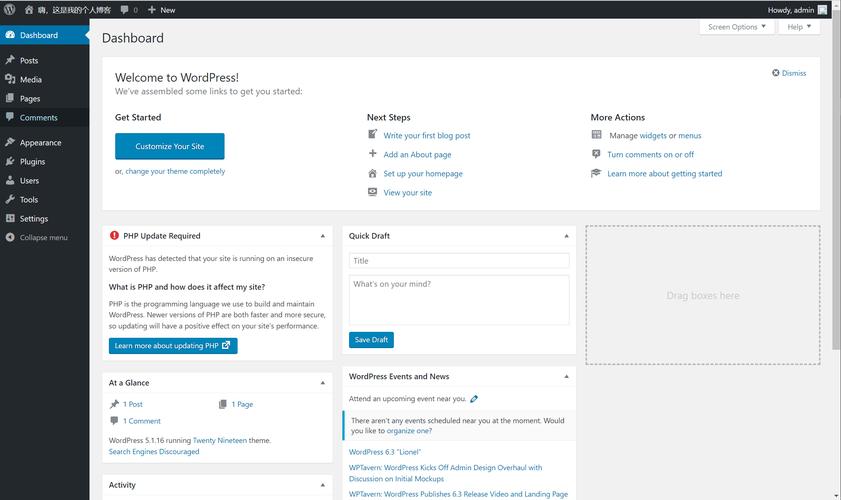Image resolution: width=841 pixels, height=500 pixels.
Task: Open Users in the sidebar
Action: point(45,180)
